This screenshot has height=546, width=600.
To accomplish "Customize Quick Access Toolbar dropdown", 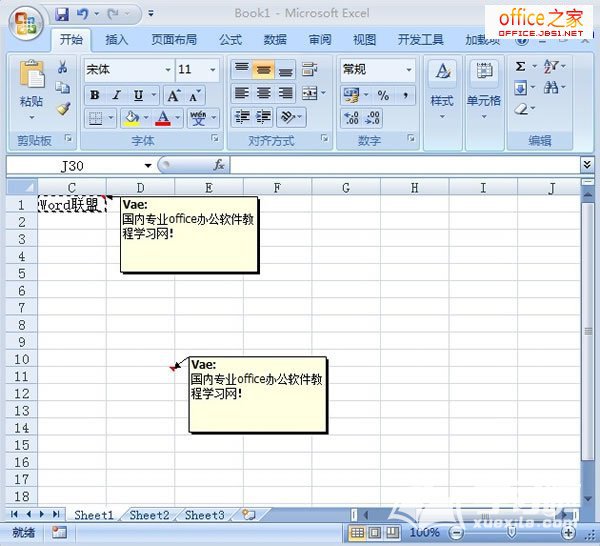I will (151, 14).
